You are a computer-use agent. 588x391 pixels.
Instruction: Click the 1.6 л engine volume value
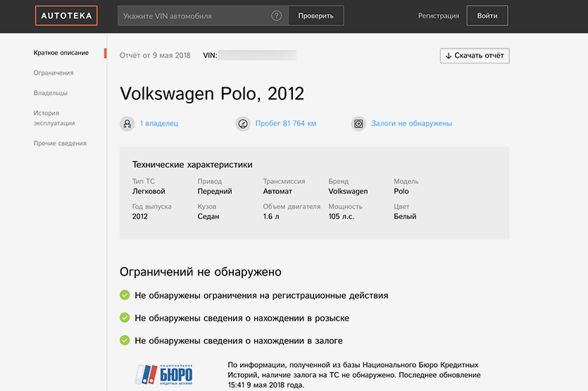coord(270,216)
